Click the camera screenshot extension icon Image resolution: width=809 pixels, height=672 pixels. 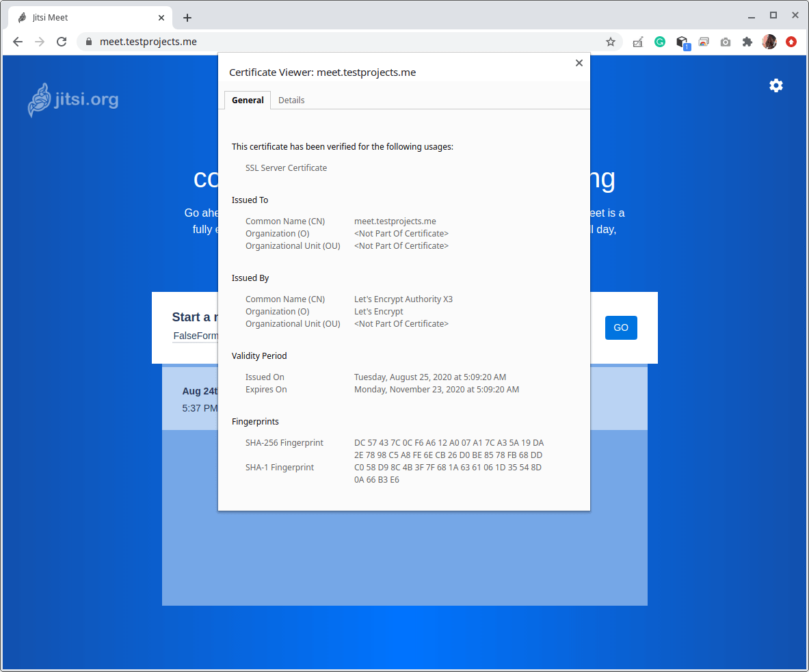click(x=726, y=42)
